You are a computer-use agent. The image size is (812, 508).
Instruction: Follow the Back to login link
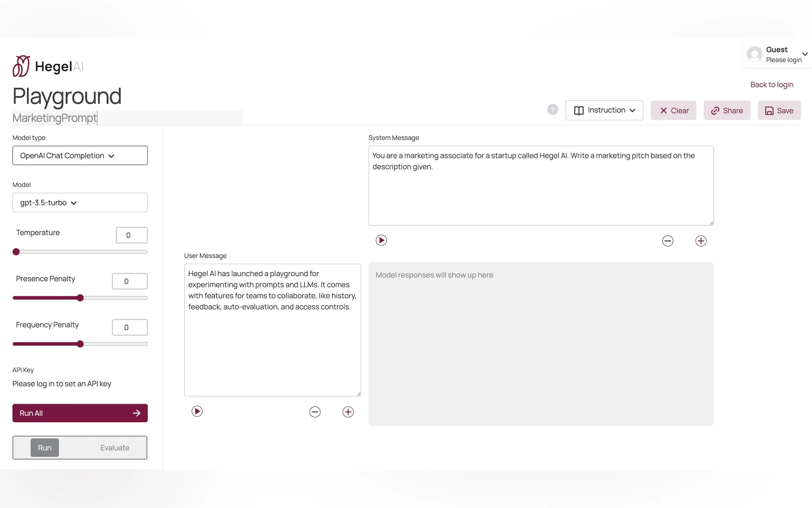[x=772, y=85]
